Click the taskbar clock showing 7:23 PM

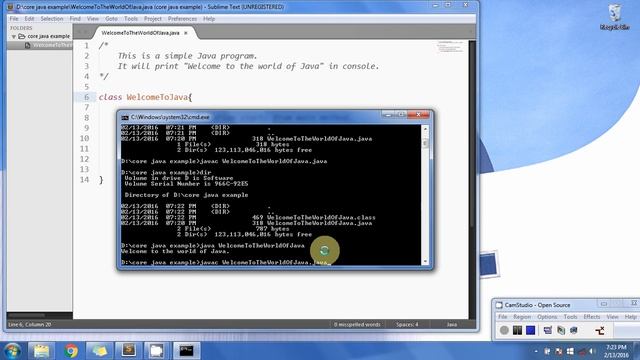coord(616,351)
